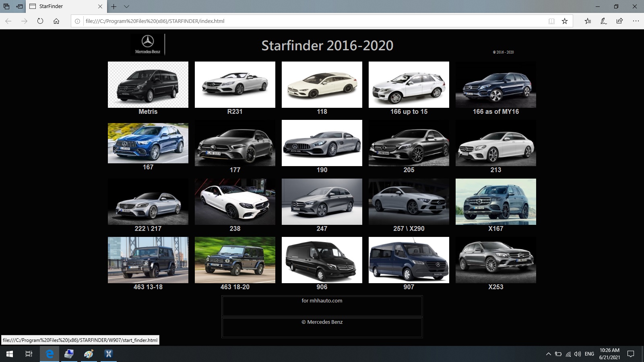This screenshot has height=362, width=644.
Task: Click the '© Mercedes Benz' footer text
Action: click(x=322, y=322)
